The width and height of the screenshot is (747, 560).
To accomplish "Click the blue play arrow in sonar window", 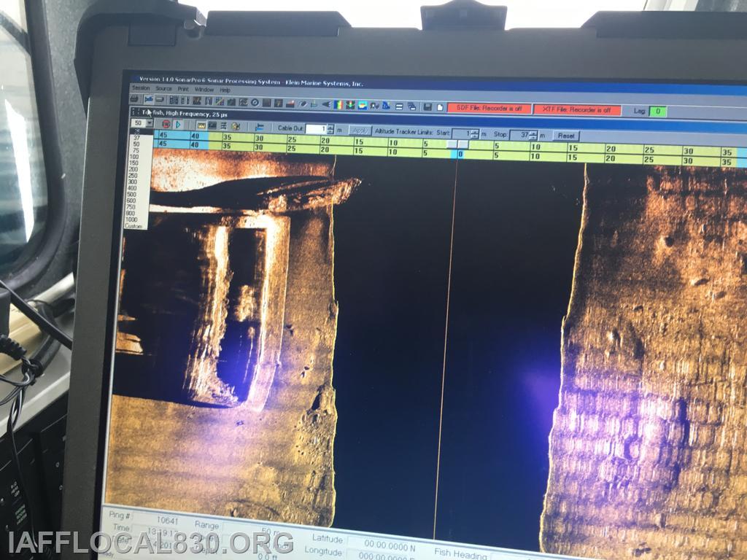I will 178,125.
